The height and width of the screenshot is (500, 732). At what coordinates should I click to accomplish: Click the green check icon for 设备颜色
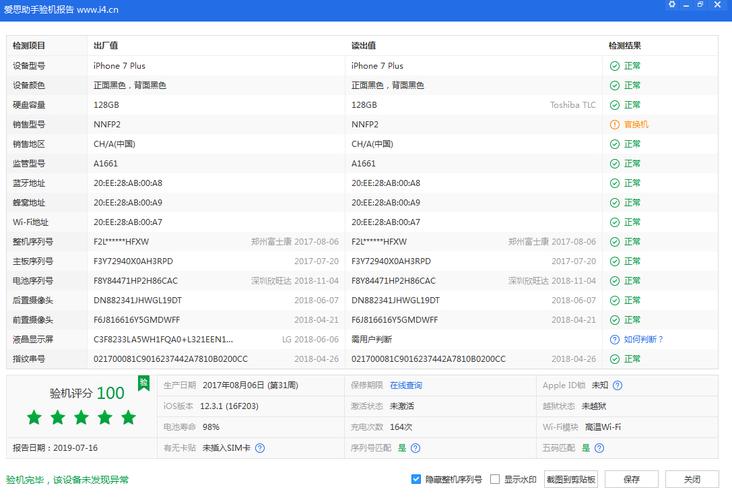pos(615,85)
